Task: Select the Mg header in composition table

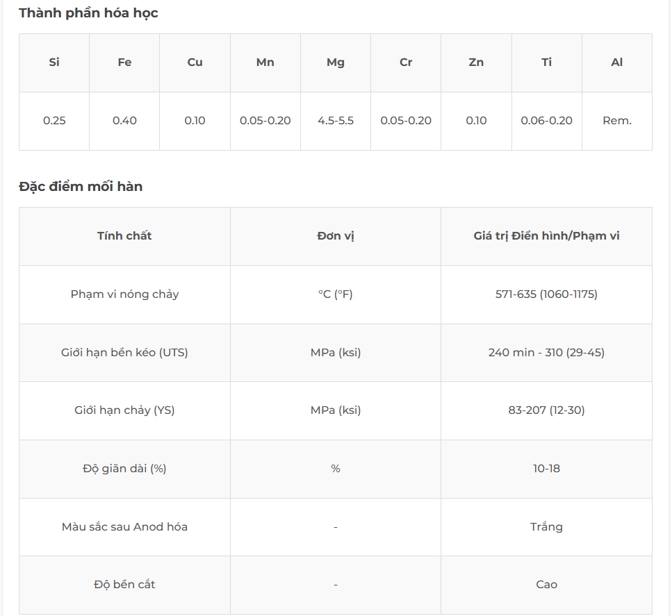Action: [336, 63]
